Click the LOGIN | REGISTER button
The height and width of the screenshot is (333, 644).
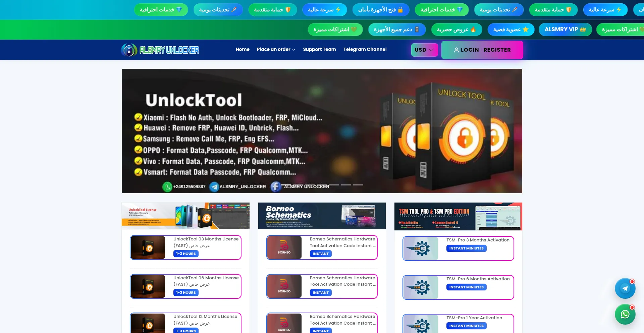[482, 50]
